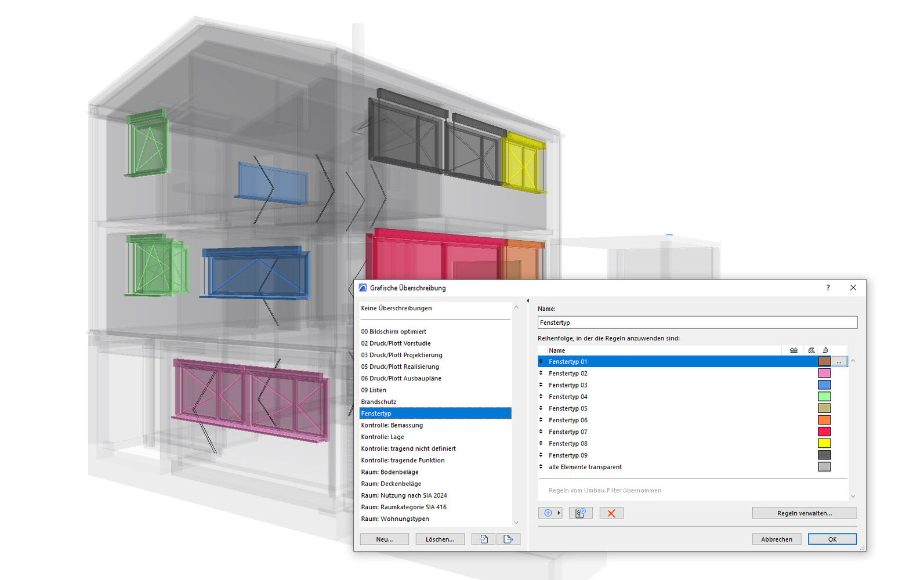This screenshot has height=580, width=924.
Task: Confirm with the OK button
Action: (x=832, y=539)
